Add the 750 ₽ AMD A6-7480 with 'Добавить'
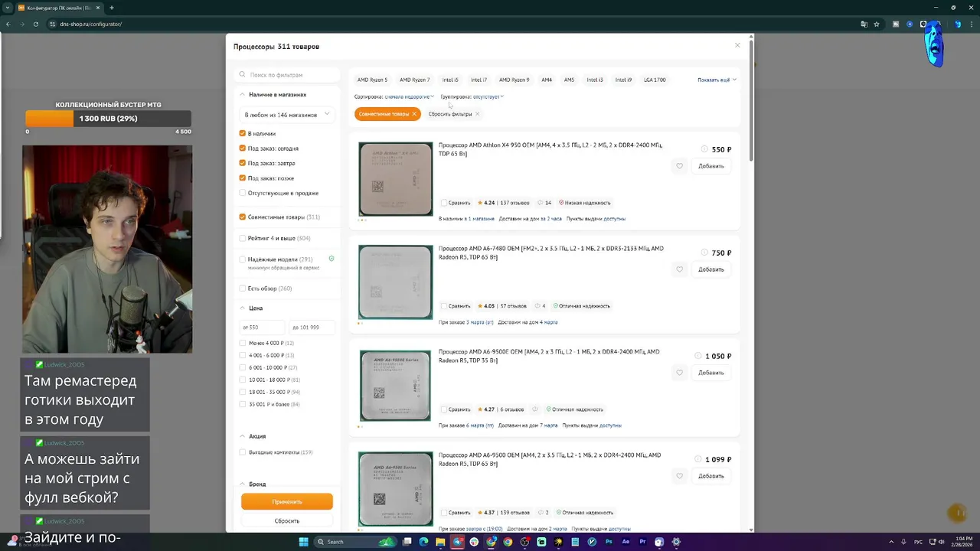The height and width of the screenshot is (551, 980). (711, 269)
